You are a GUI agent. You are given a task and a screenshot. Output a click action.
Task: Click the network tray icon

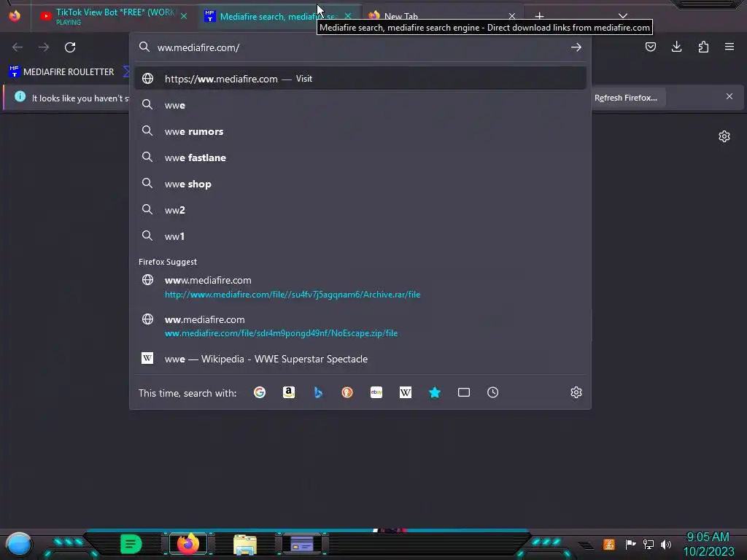[x=649, y=544]
